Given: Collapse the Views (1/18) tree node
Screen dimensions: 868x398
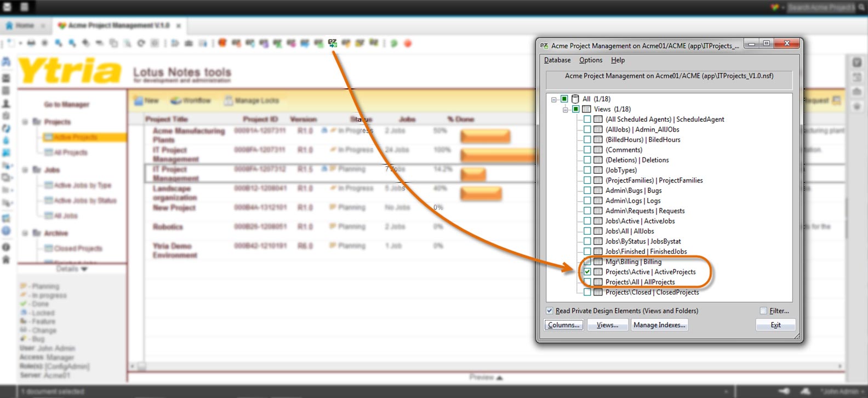Looking at the screenshot, I should coord(565,110).
